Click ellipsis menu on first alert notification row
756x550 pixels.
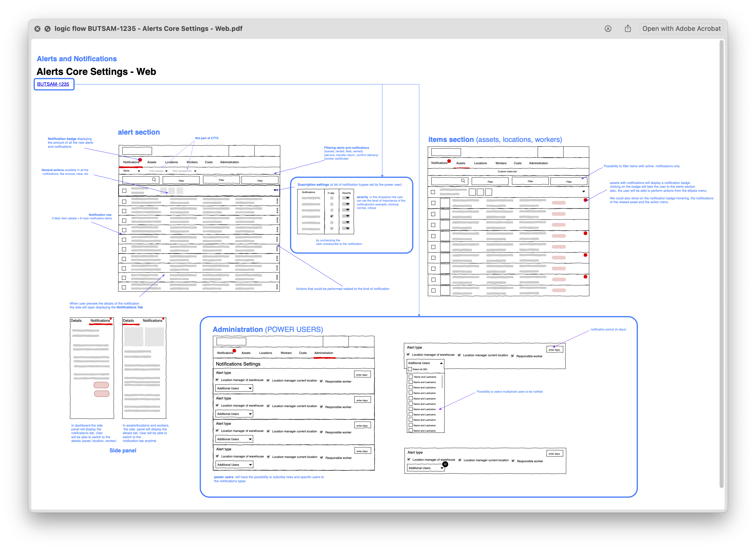[277, 201]
